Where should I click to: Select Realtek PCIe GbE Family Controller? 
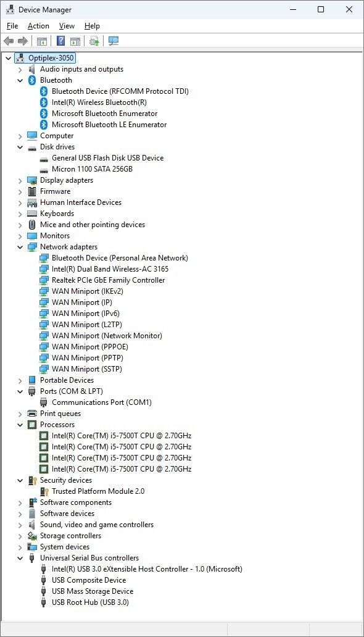pyautogui.click(x=108, y=280)
